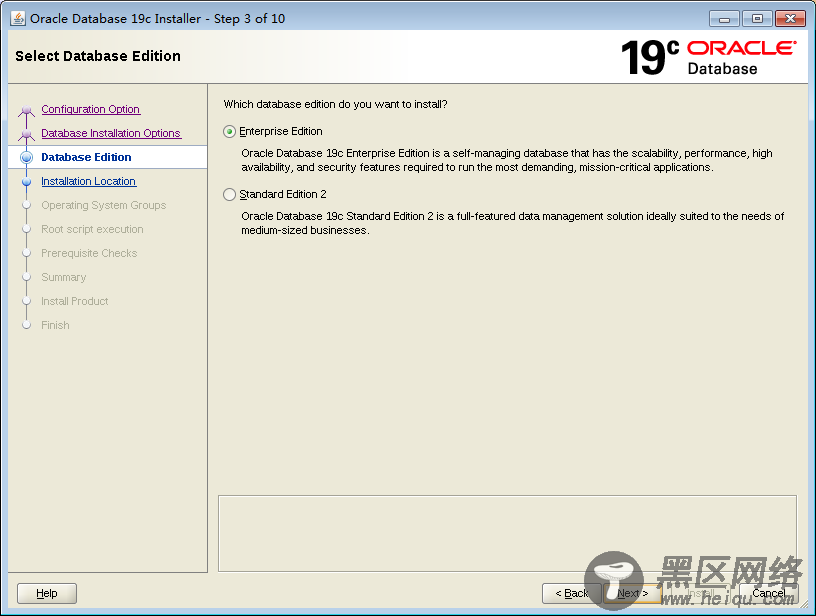Cancel the installer

(x=769, y=593)
